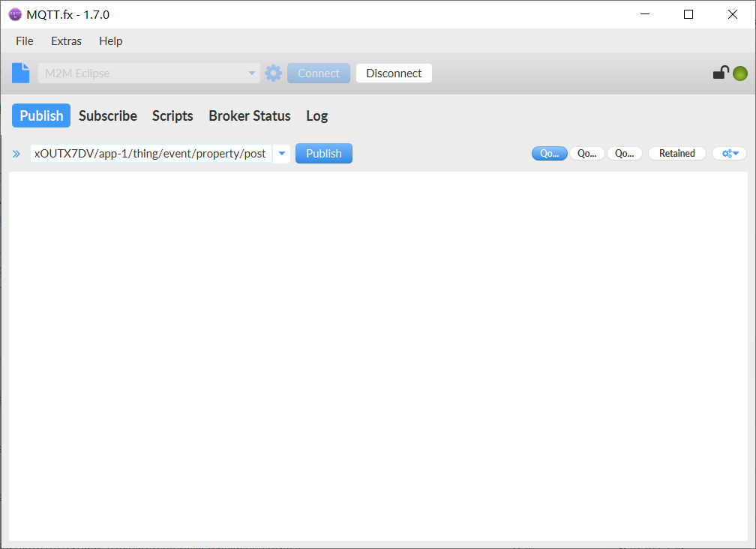
Task: Click the green connection status indicator
Action: pos(740,73)
